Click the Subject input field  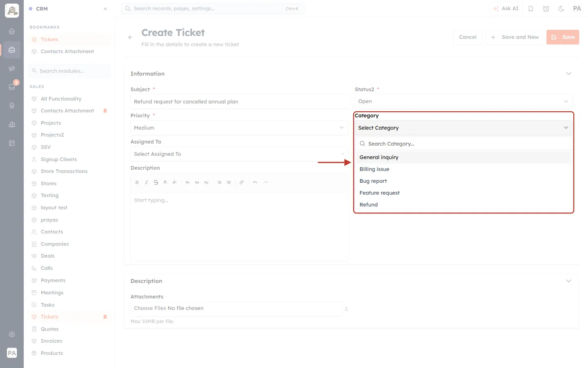point(239,102)
